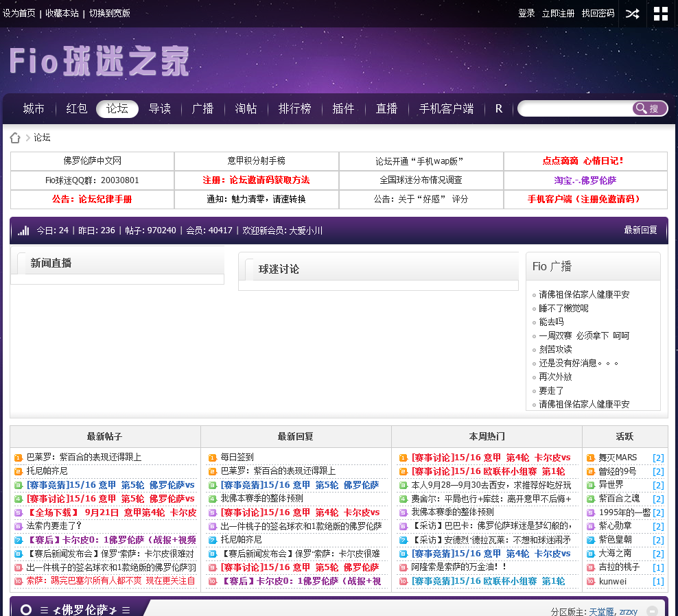The image size is (678, 616).
Task: Open 意甲积分射手榜 link
Action: coord(257,161)
